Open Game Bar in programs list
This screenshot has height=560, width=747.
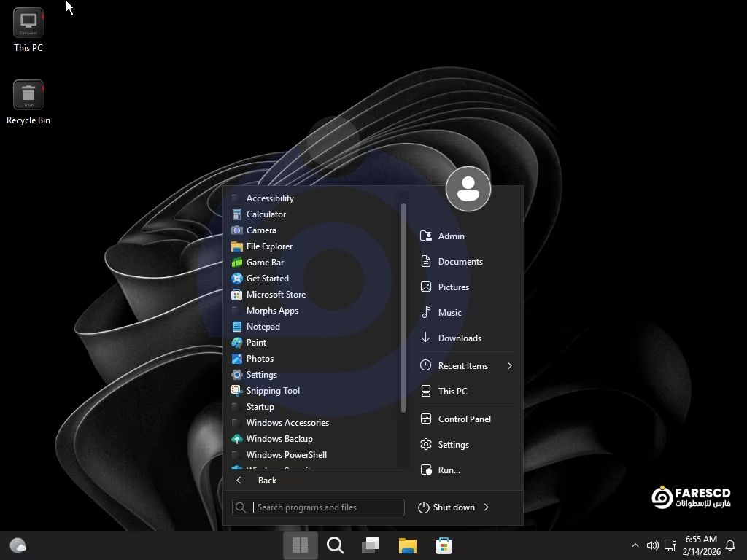(264, 262)
